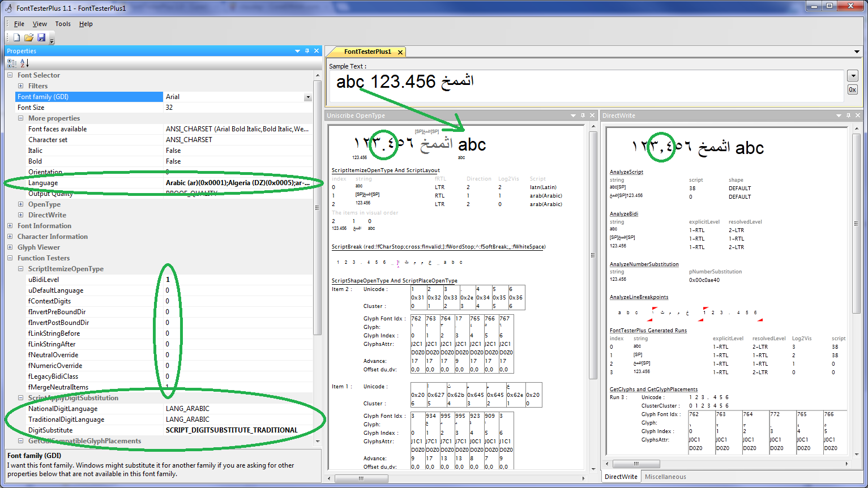Open the Tools menu
Image resolution: width=868 pixels, height=488 pixels.
pos(63,24)
